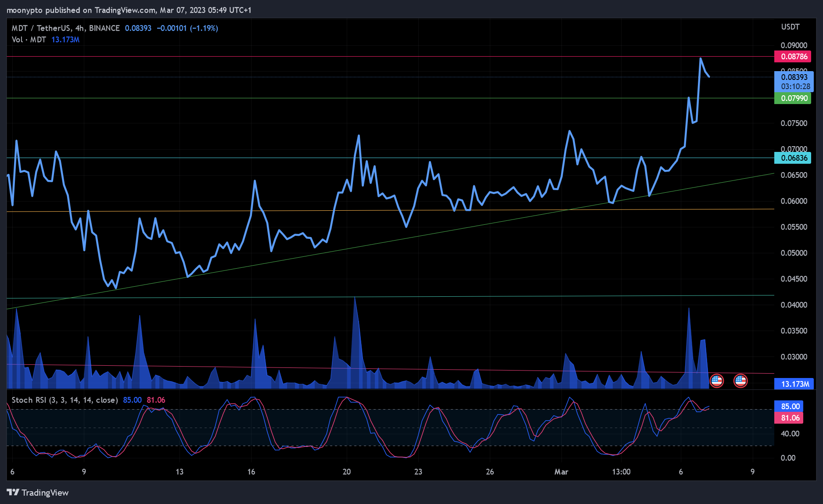Click the 40.00 Stoch RSI axis tick
Viewport: 823px width, 504px height.
point(790,433)
